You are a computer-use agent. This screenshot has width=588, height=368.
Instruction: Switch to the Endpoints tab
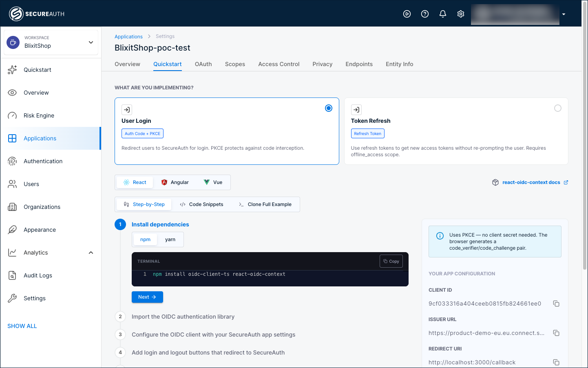click(359, 64)
